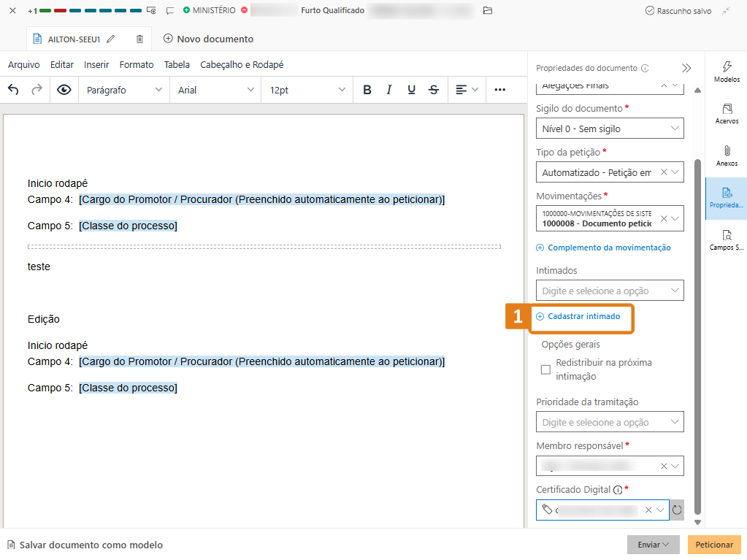Refresh the Certificado Digital list
This screenshot has height=560, width=747.
677,510
